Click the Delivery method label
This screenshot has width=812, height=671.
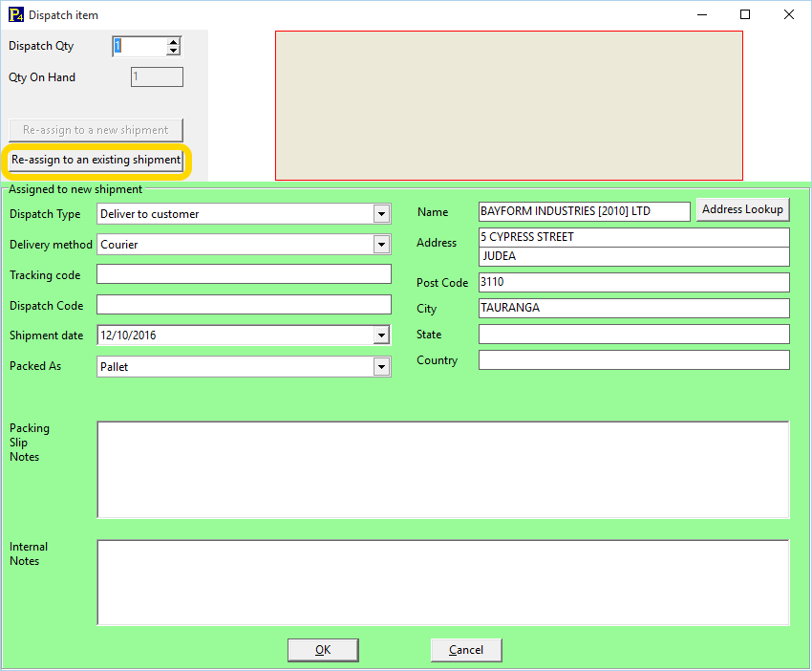point(51,245)
